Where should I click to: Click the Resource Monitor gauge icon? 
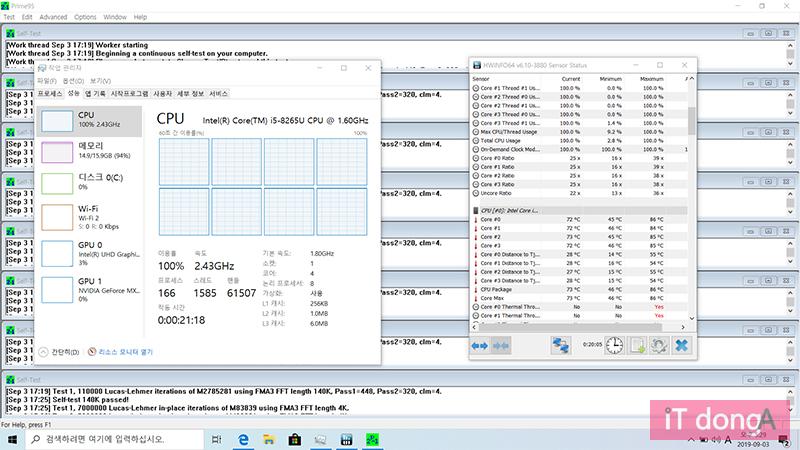click(x=92, y=352)
